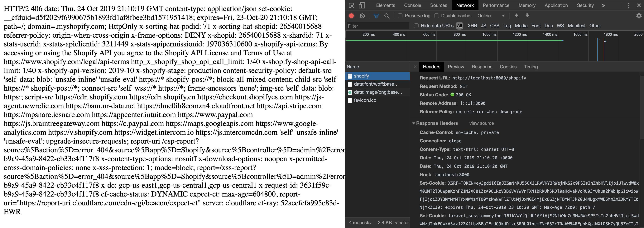Click the Content-Type text/html header value

click(x=483, y=150)
